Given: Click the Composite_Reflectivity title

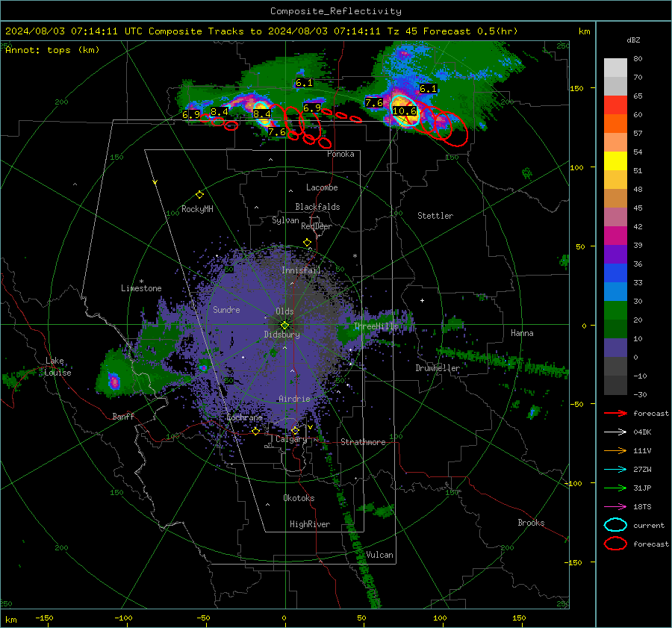Looking at the screenshot, I should point(336,11).
